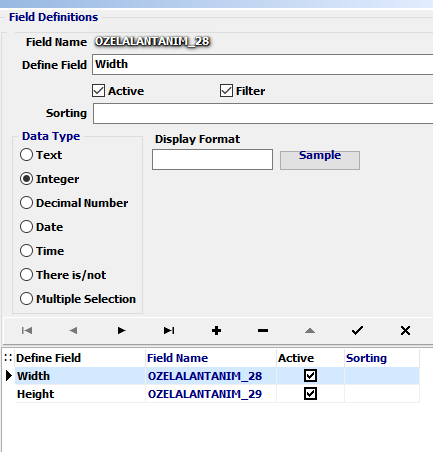Click the edit record triangle icon
433x452 pixels.
pos(310,330)
